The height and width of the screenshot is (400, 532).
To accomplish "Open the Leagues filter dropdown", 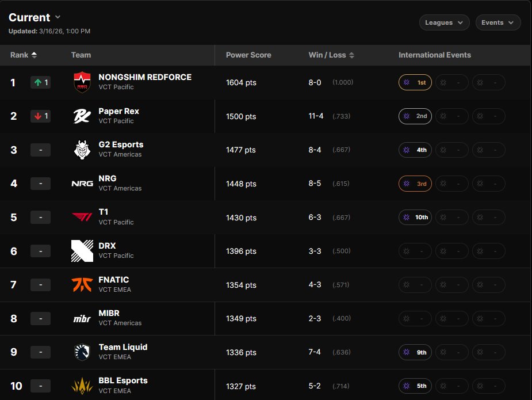I will coord(445,22).
